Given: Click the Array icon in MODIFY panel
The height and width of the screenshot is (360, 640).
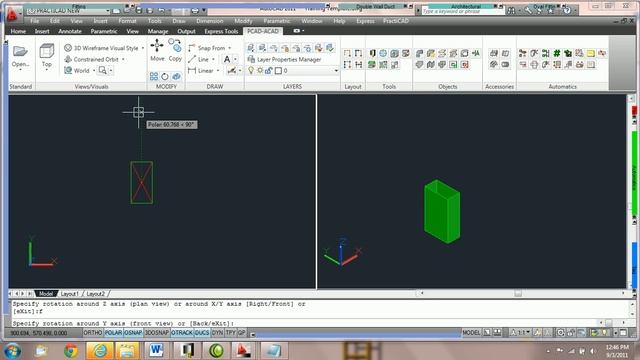Looking at the screenshot, I should (x=154, y=76).
